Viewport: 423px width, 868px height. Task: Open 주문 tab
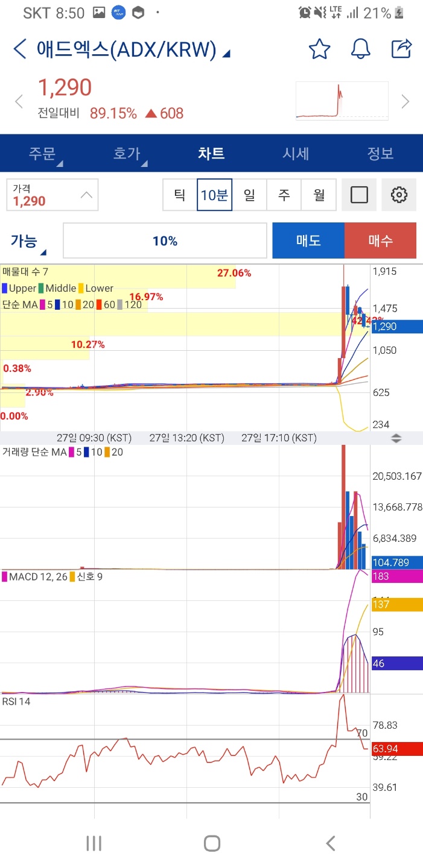[42, 153]
